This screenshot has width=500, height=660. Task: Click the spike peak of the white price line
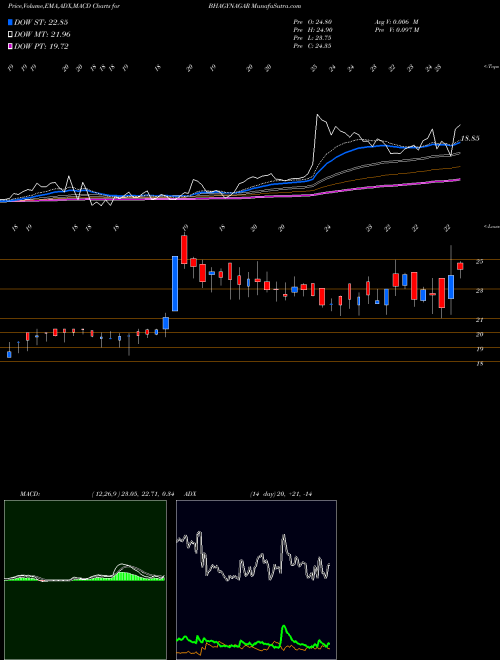click(317, 115)
